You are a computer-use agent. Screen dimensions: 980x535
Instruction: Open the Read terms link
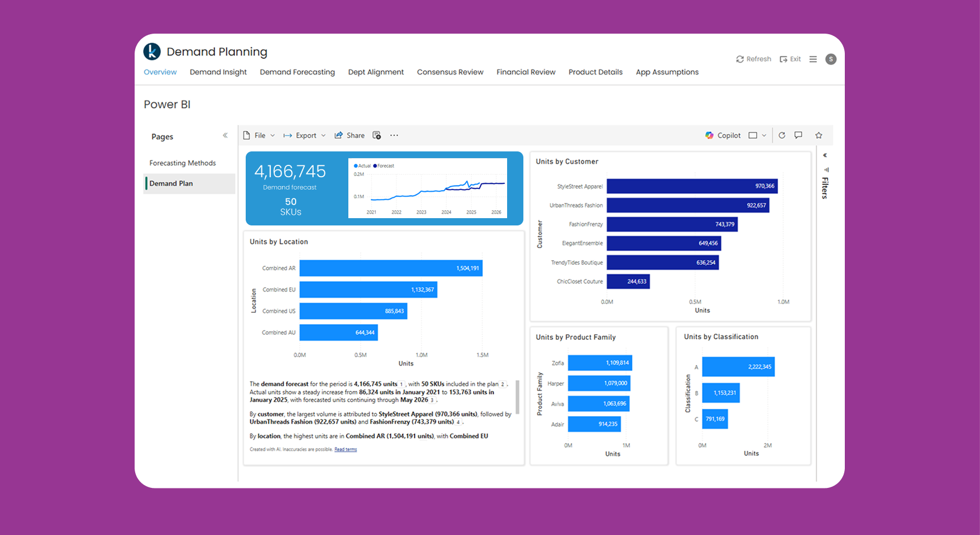(346, 450)
